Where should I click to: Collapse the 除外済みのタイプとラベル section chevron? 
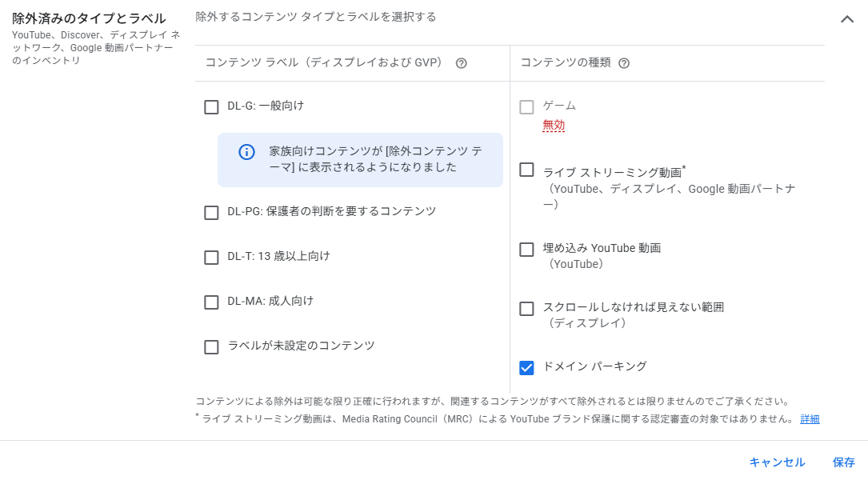[x=847, y=19]
